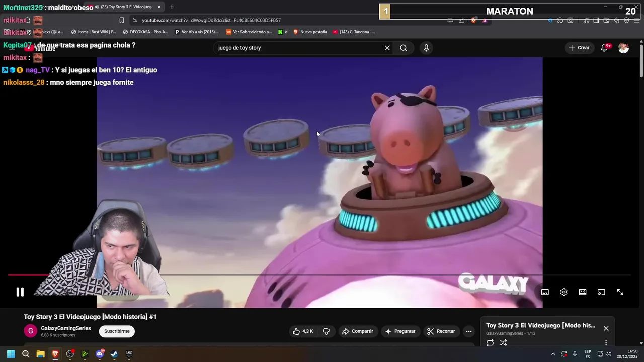This screenshot has width=644, height=362.
Task: Open YouTube notifications bell
Action: tap(605, 48)
